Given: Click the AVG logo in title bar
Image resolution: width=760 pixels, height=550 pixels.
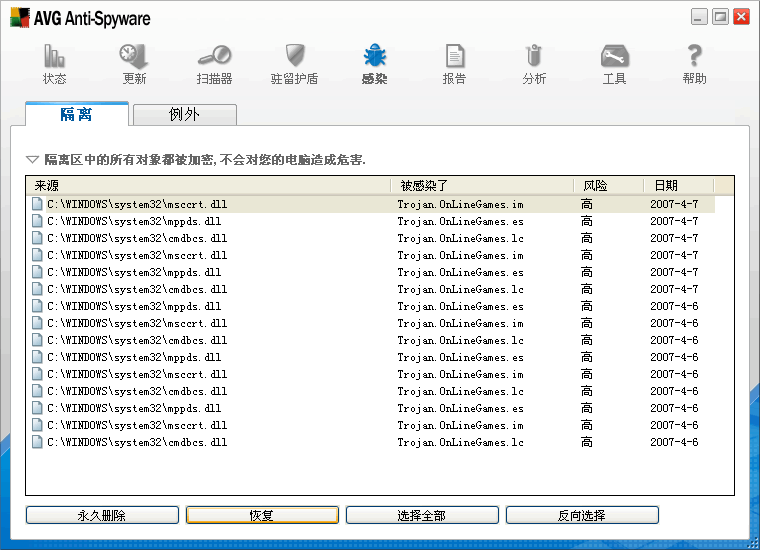Looking at the screenshot, I should pyautogui.click(x=20, y=17).
